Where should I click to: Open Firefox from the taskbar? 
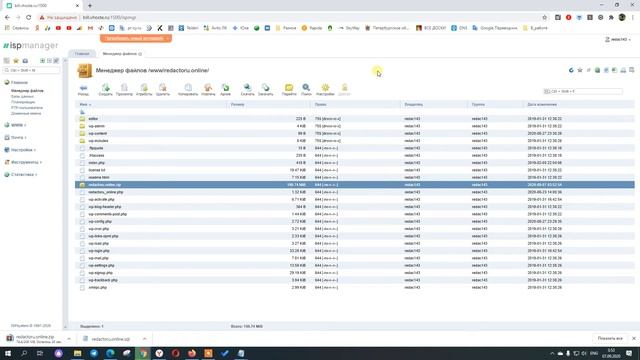pyautogui.click(x=192, y=353)
